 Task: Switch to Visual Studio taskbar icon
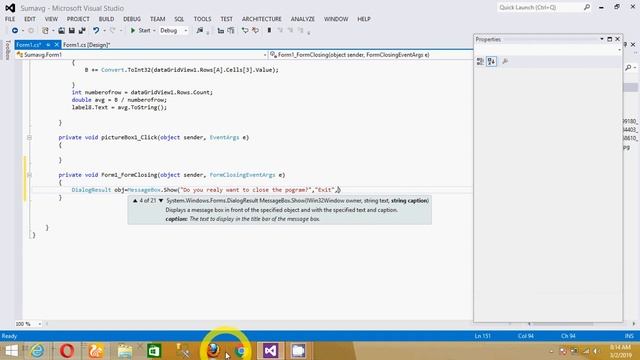270,351
